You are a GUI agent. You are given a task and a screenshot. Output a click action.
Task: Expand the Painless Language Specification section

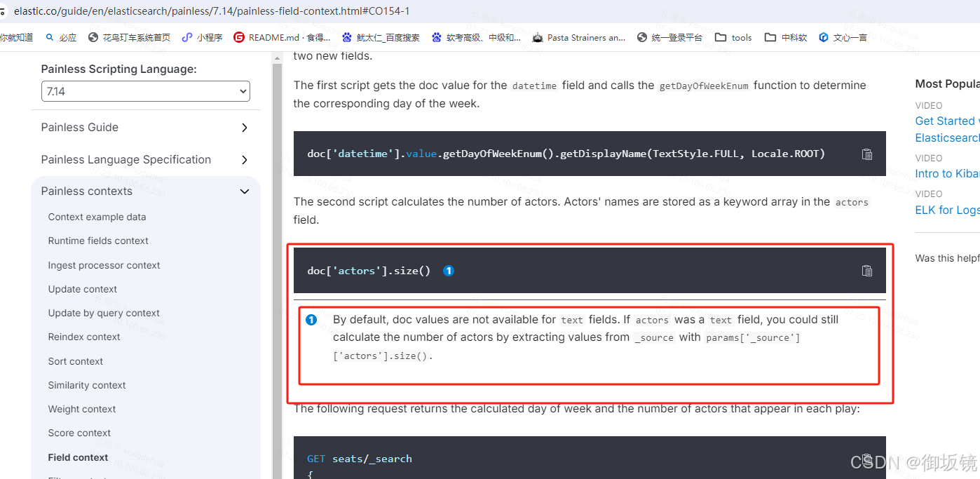[x=145, y=160]
